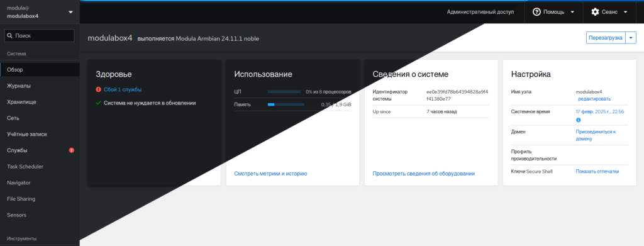Screen dimensions: 644x246
Task: Click the green checkmark update status icon
Action: (x=98, y=103)
